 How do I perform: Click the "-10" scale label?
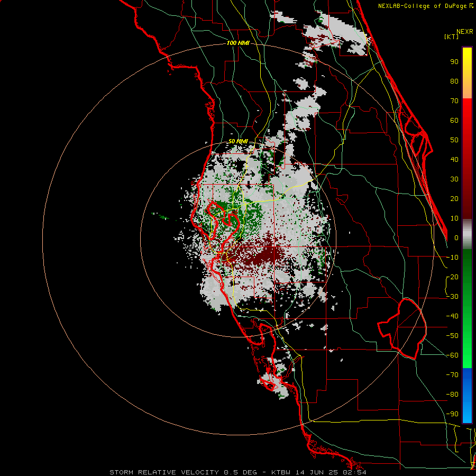(x=452, y=258)
